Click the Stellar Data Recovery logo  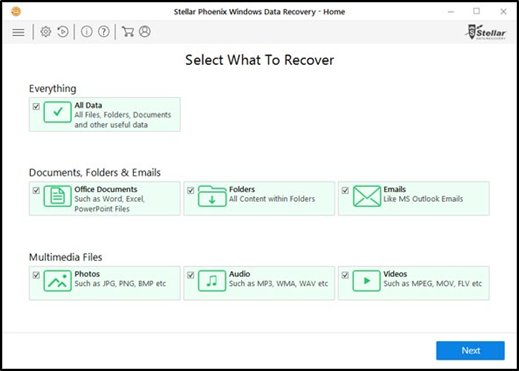pyautogui.click(x=487, y=32)
